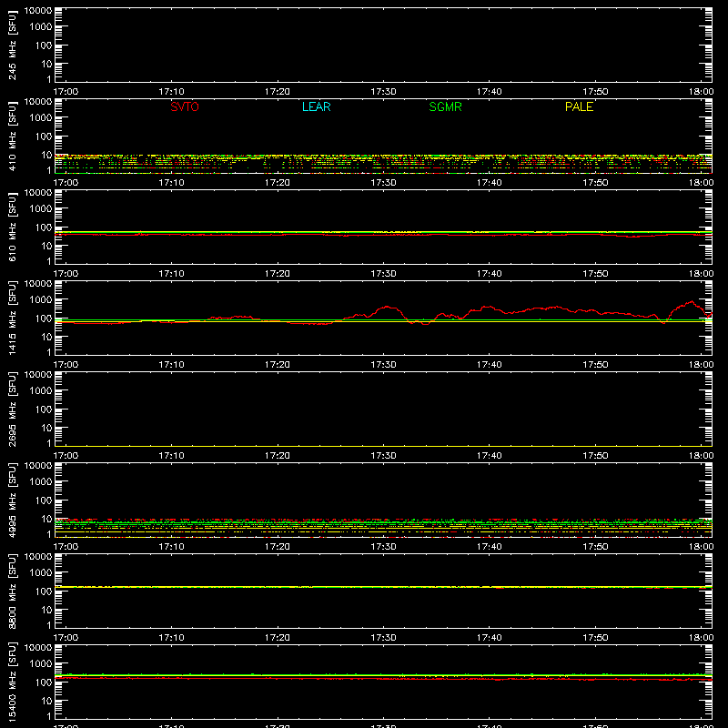Click the 10000 tick on 8800 MHz panel
The image size is (728, 728).
coord(38,557)
